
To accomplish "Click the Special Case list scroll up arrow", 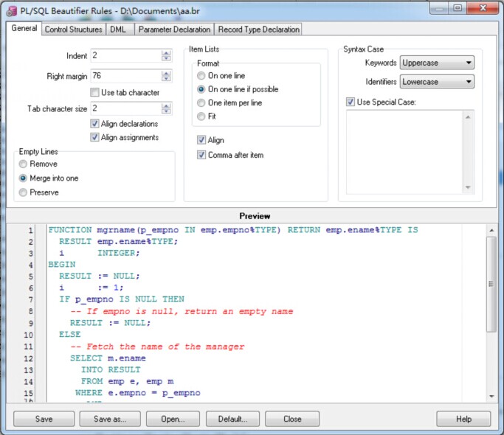I will click(468, 117).
